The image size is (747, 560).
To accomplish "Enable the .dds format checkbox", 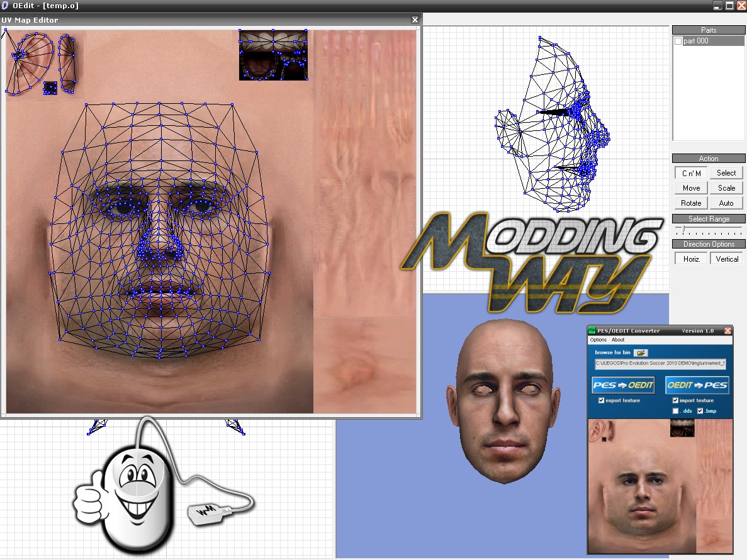I will tap(675, 411).
